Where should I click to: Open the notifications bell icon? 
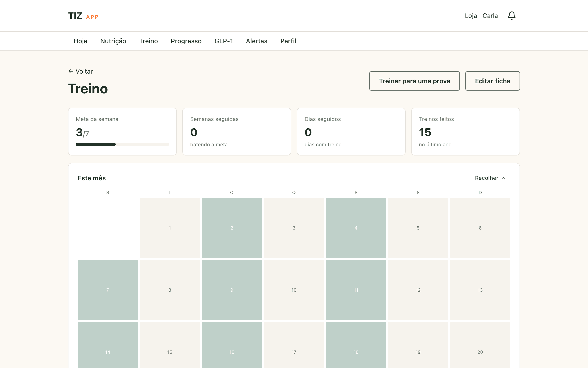point(512,16)
